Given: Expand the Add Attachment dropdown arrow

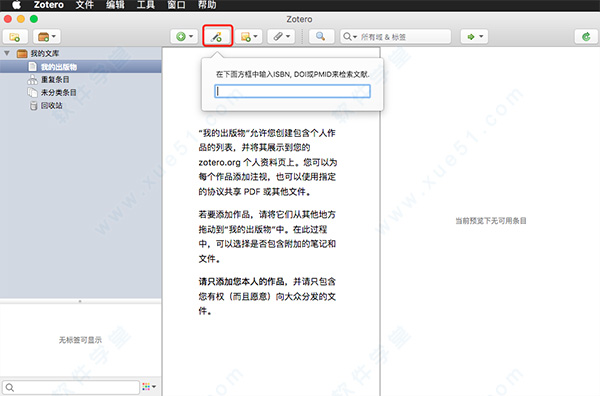Looking at the screenshot, I should (288, 37).
